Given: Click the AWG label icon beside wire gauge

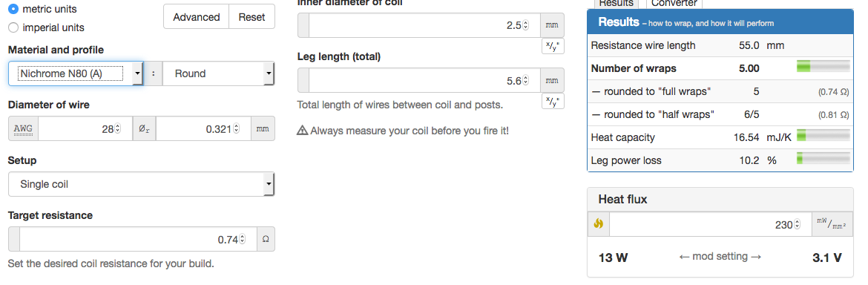Looking at the screenshot, I should pos(23,129).
